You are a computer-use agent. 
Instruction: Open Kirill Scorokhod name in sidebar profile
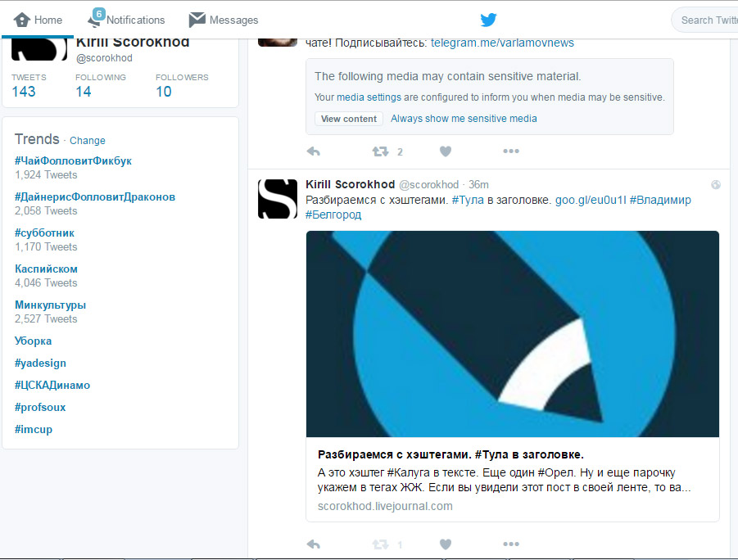pyautogui.click(x=133, y=43)
